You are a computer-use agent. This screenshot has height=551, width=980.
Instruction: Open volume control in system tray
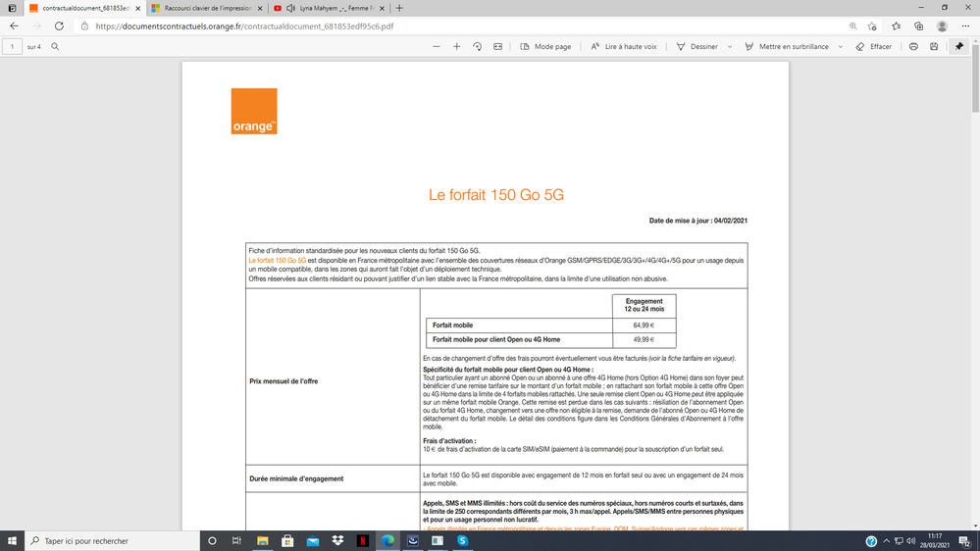pos(910,541)
